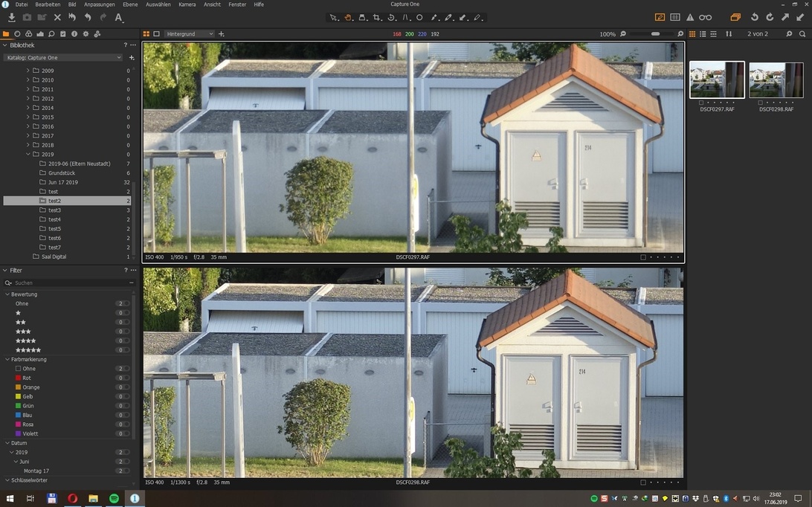Show the grid overlay icon

pos(675,17)
